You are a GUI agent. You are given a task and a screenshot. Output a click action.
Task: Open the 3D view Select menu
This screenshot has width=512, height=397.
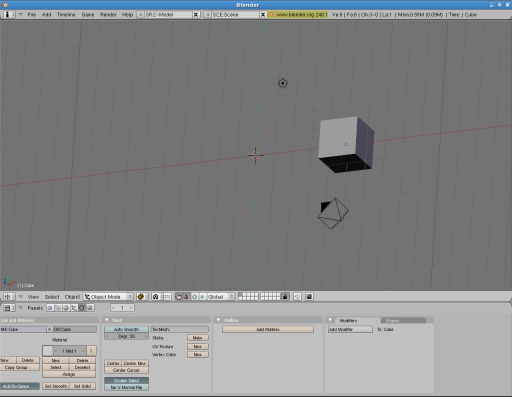52,297
